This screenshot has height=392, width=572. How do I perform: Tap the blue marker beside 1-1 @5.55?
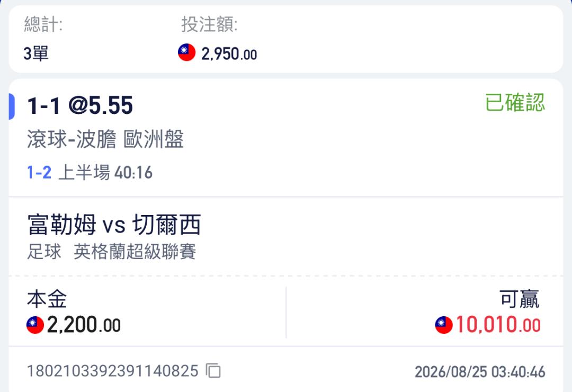tap(12, 106)
